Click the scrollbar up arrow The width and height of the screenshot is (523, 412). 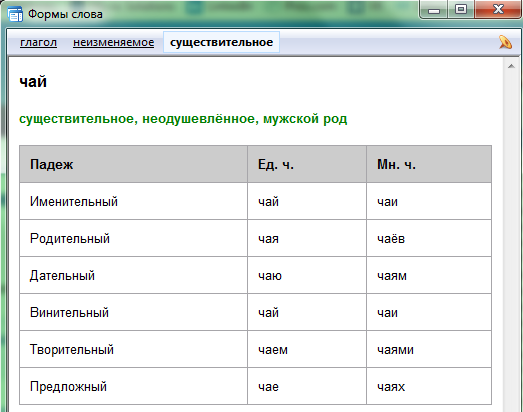tap(511, 66)
